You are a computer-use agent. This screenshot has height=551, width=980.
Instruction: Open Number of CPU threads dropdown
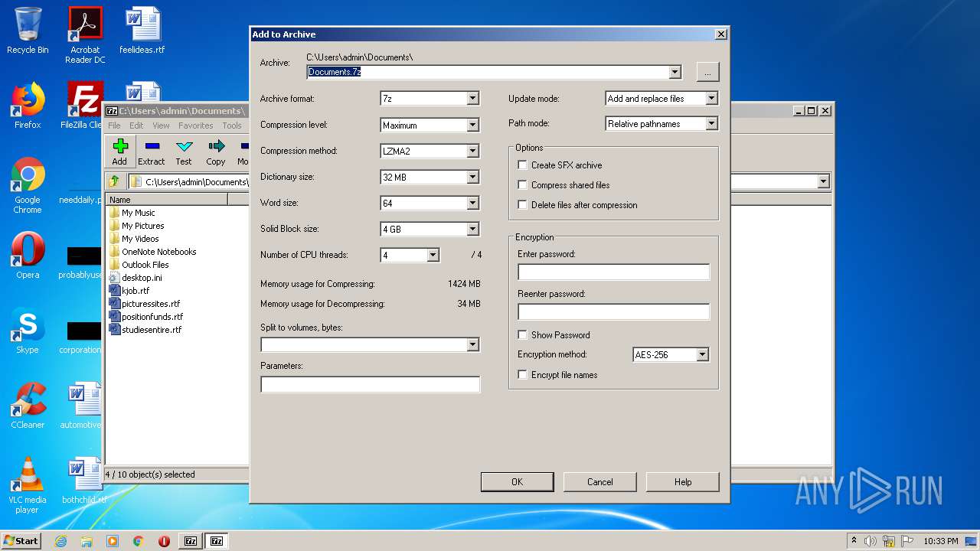click(433, 255)
